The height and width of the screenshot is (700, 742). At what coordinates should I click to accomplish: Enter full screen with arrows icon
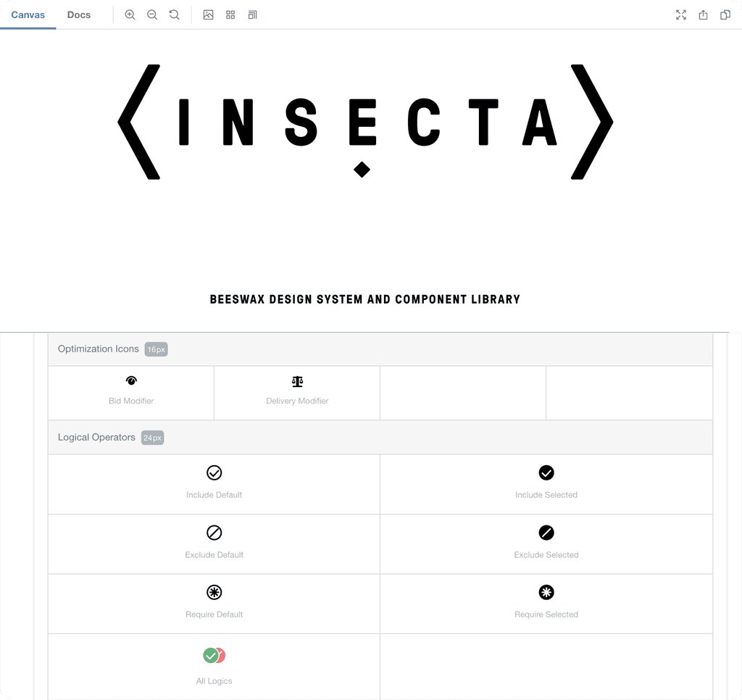click(681, 14)
